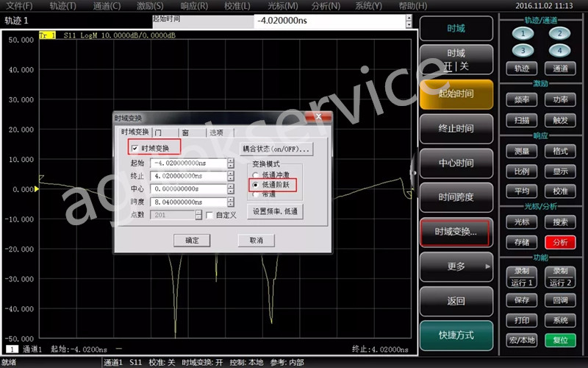The image size is (588, 368).
Task: Select trace/channel number 1 oval button
Action: tap(522, 34)
